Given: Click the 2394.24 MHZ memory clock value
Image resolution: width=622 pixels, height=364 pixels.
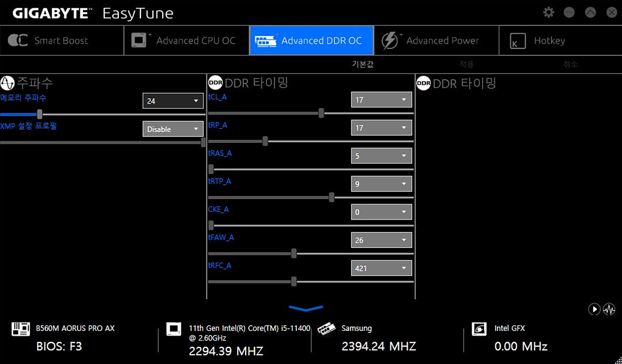Looking at the screenshot, I should tap(379, 346).
